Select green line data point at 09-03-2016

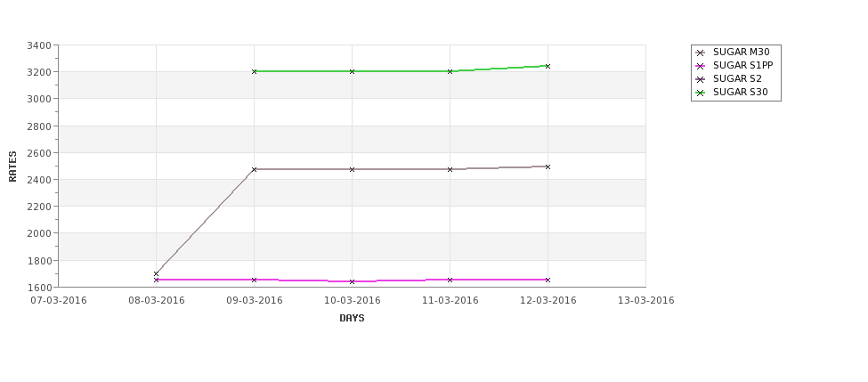coord(255,71)
